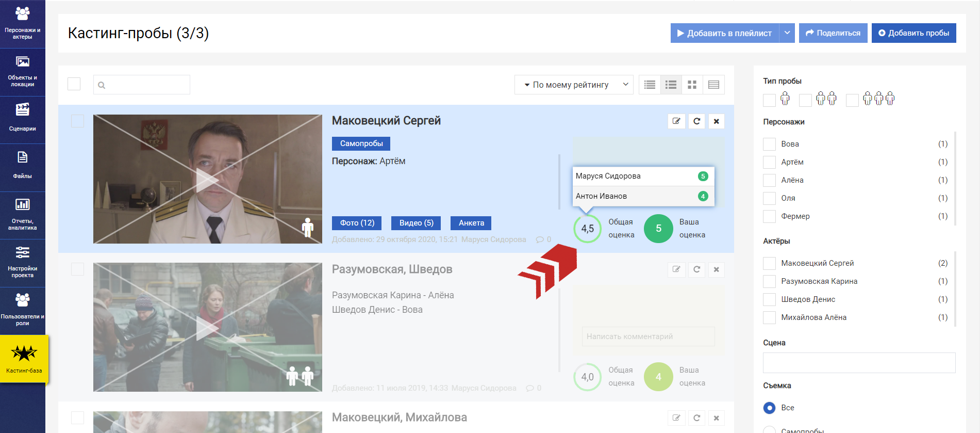Click Добавить в плейлист button
The height and width of the screenshot is (433, 980).
click(x=724, y=33)
